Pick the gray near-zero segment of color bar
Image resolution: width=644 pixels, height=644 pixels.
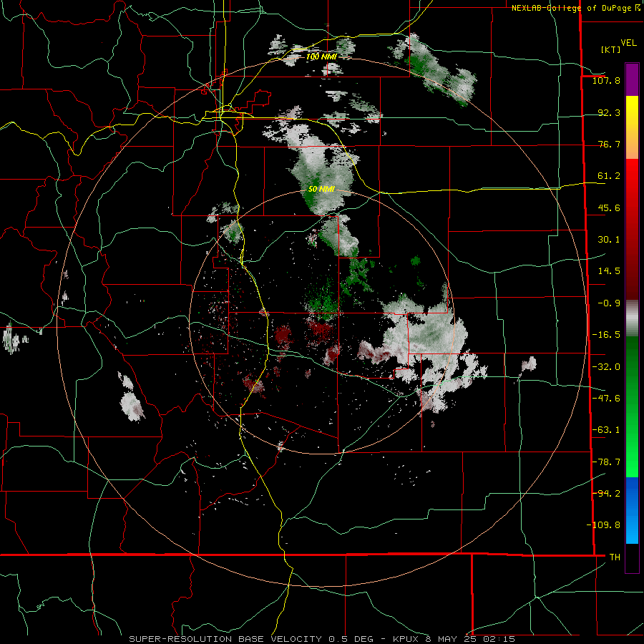point(632,318)
